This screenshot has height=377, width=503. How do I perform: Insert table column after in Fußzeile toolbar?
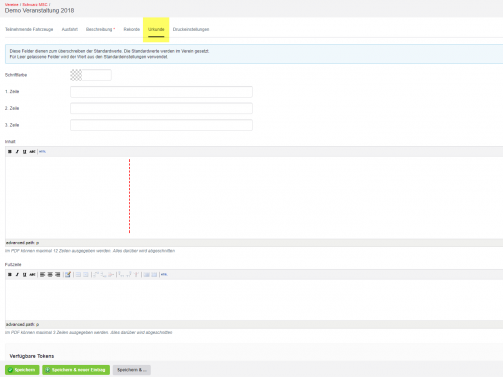129,275
